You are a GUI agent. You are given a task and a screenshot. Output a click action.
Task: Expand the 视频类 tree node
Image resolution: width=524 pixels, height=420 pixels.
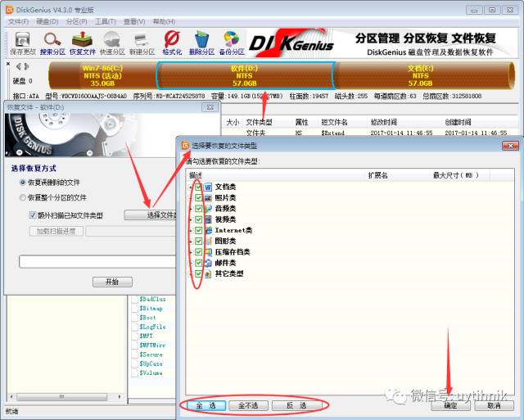(x=191, y=219)
